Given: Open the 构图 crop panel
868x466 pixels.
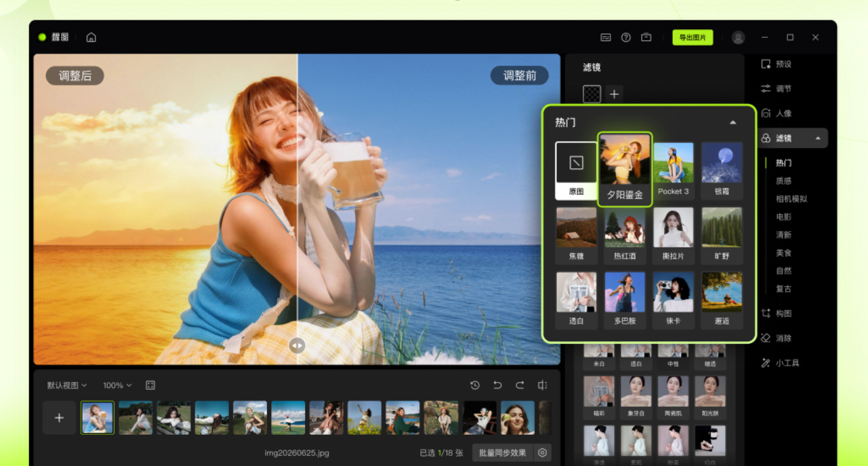Looking at the screenshot, I should [x=777, y=313].
